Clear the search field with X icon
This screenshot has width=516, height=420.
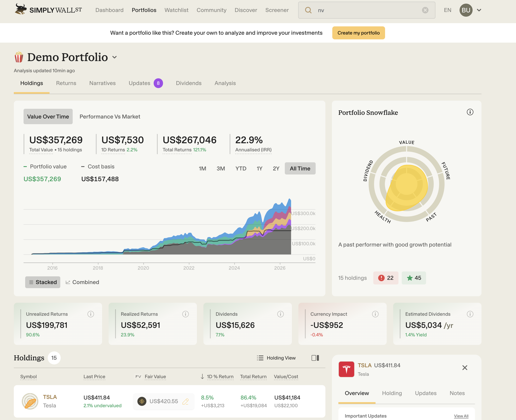[x=425, y=10]
